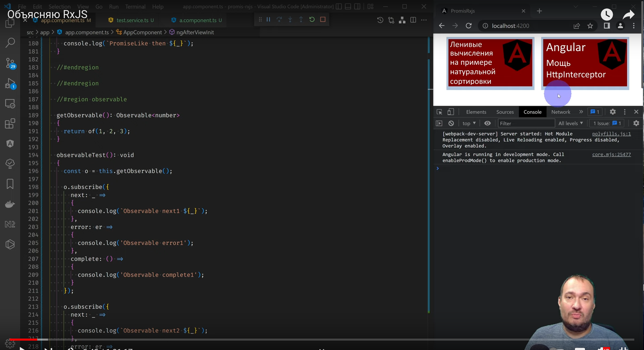Switch to the Network tab
The height and width of the screenshot is (350, 644).
[x=560, y=112]
